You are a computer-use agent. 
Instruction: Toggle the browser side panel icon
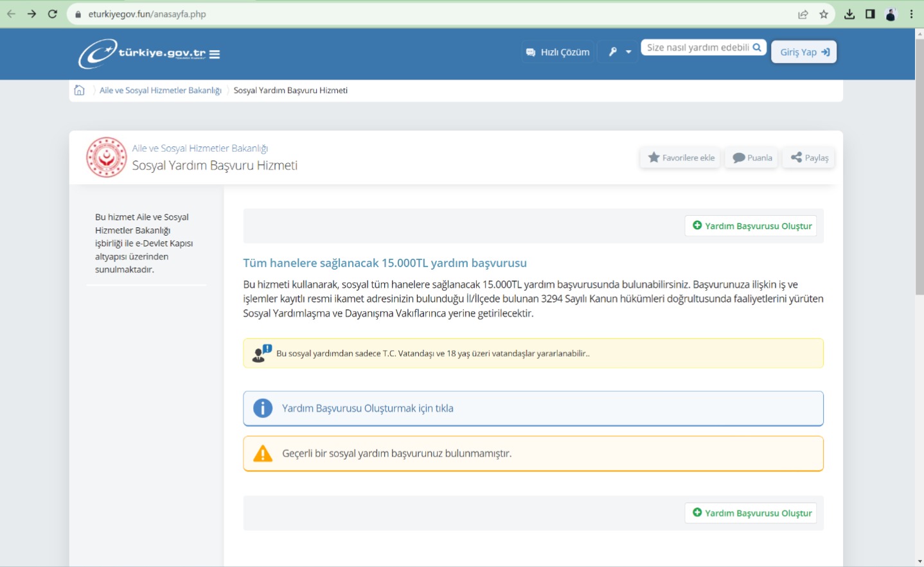(x=870, y=14)
